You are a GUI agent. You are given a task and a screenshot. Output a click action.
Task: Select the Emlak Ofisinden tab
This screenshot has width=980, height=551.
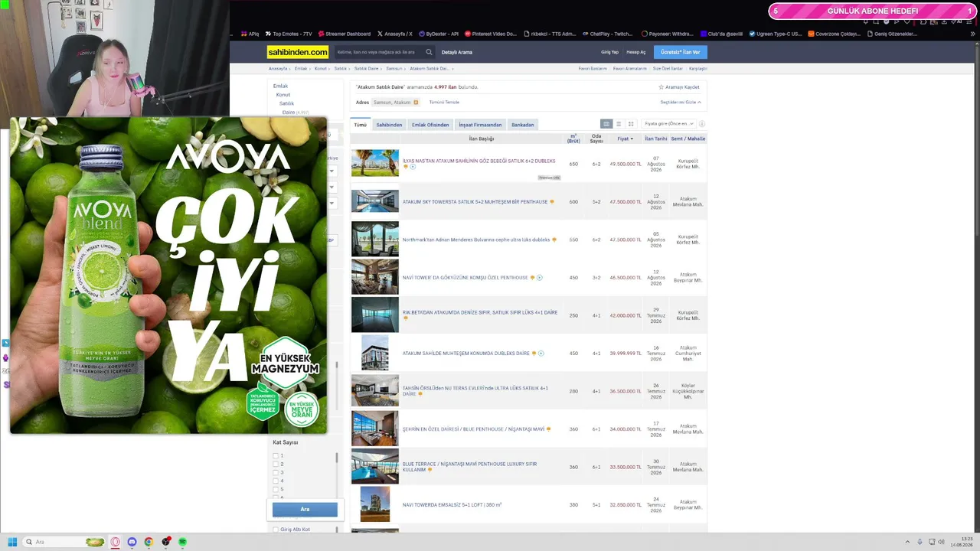point(430,125)
